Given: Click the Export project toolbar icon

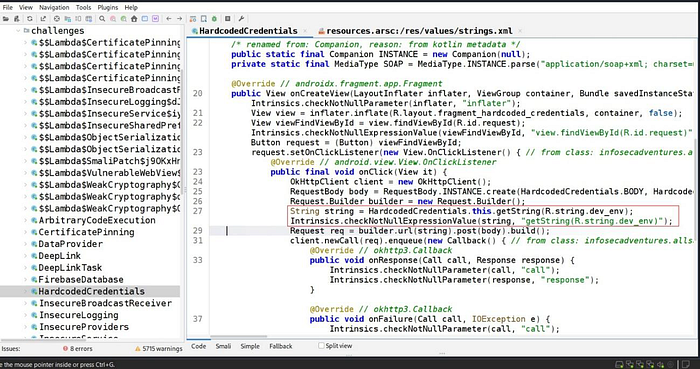Looking at the screenshot, I should coord(43,19).
